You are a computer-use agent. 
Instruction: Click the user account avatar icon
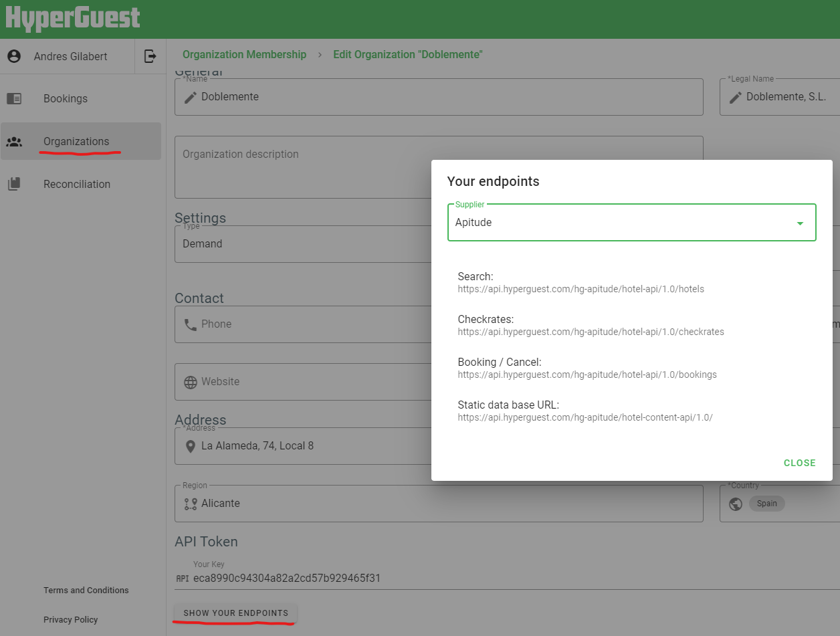(14, 56)
